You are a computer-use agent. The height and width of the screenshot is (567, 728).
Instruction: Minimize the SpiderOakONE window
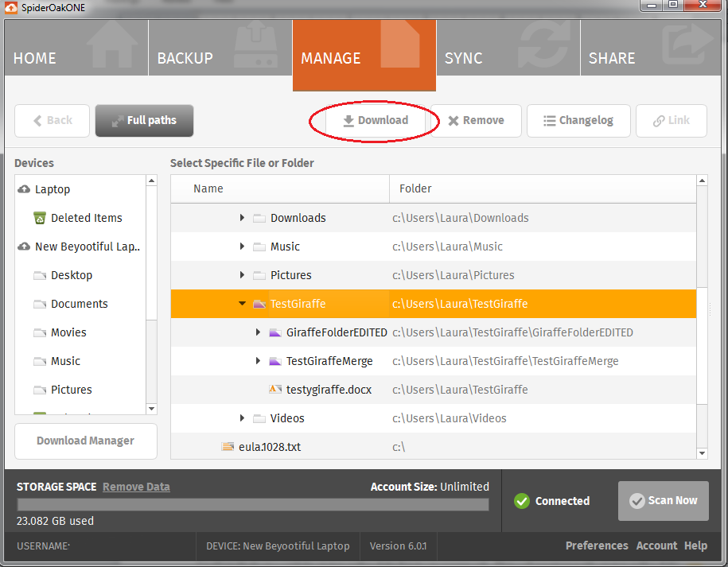coord(652,5)
